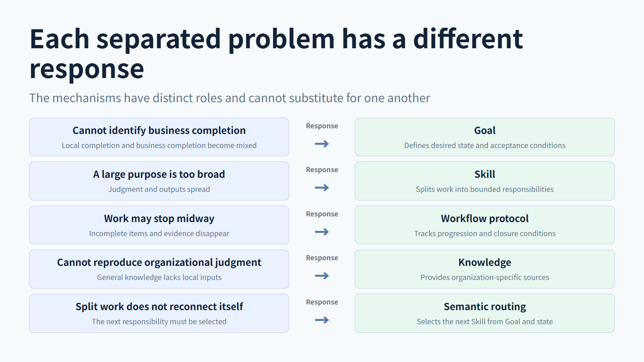Select the 'Work may stop midway' card
The image size is (644, 362).
pos(159,225)
